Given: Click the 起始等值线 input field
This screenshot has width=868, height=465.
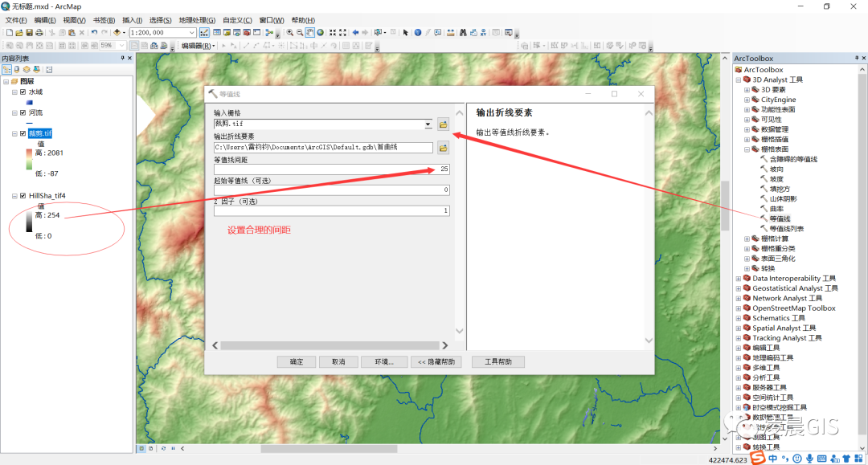Looking at the screenshot, I should [332, 190].
